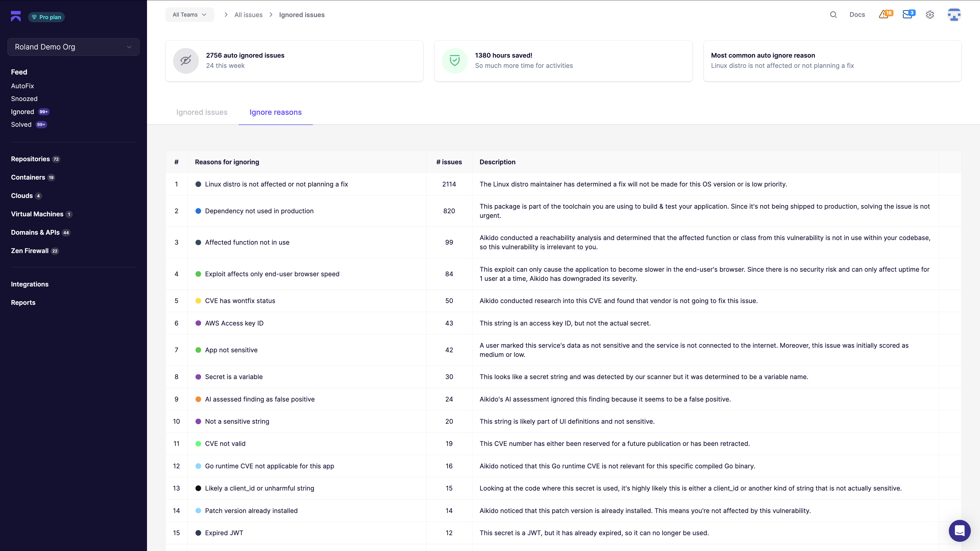The height and width of the screenshot is (551, 980).
Task: Select 'CVE has wontfix status' row
Action: pyautogui.click(x=563, y=301)
